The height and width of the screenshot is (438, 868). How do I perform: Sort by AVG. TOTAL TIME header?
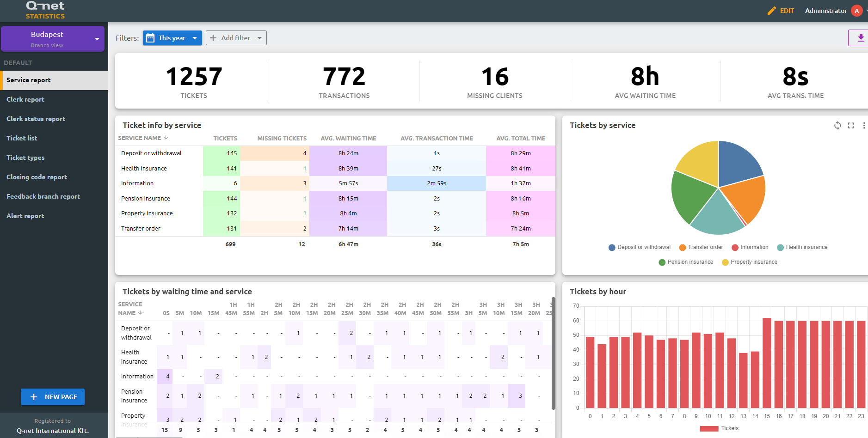(521, 138)
